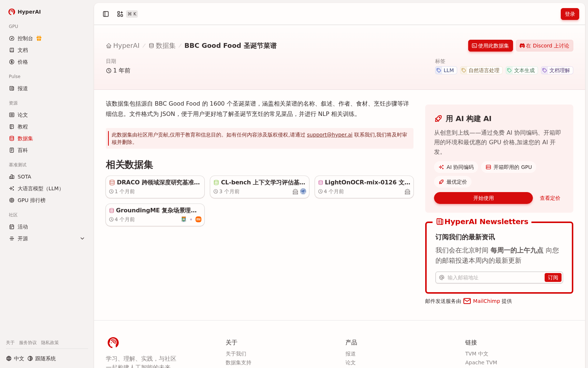This screenshot has height=368, width=588.
Task: Click the HyperAI breadcrumb link
Action: [x=123, y=46]
